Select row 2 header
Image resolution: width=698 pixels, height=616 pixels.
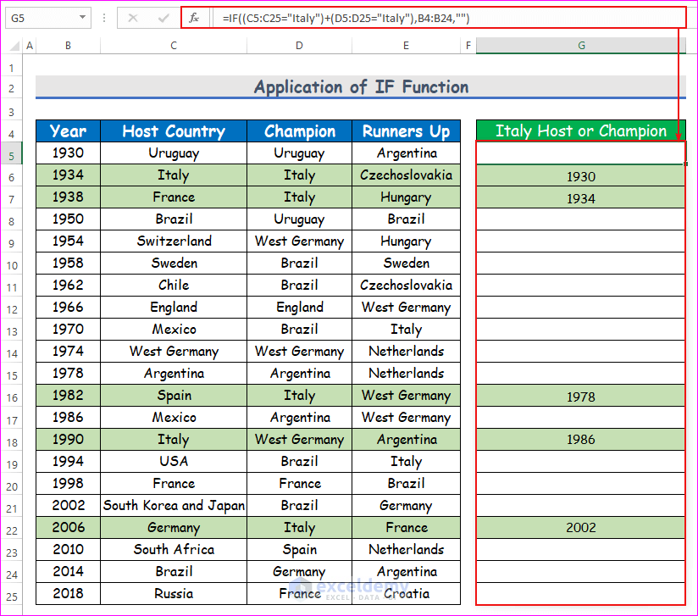pyautogui.click(x=12, y=89)
